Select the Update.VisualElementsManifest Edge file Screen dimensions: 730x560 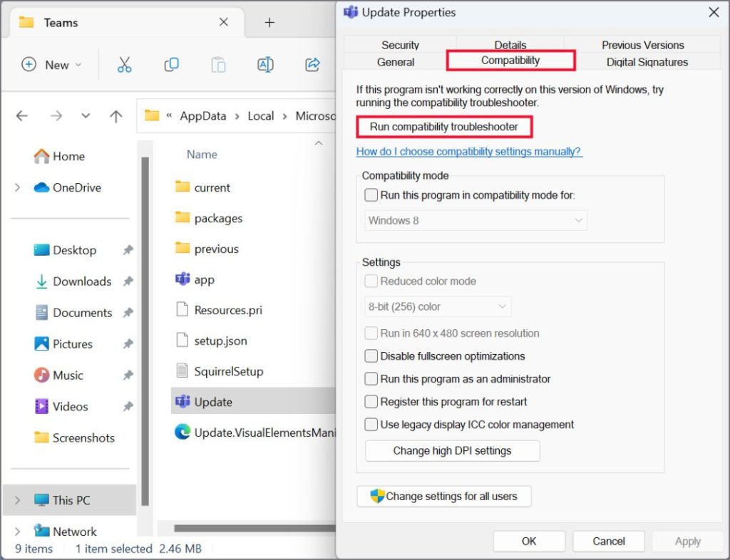click(255, 432)
